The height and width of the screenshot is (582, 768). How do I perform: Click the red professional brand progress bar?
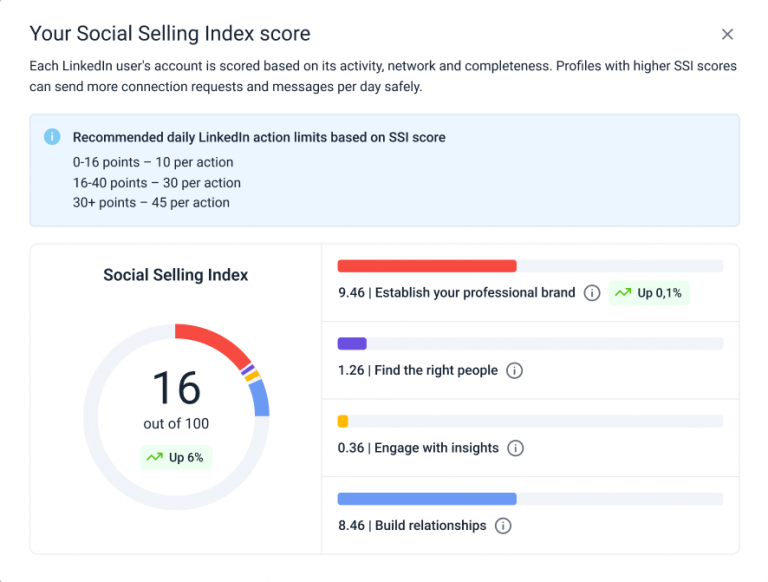click(427, 266)
